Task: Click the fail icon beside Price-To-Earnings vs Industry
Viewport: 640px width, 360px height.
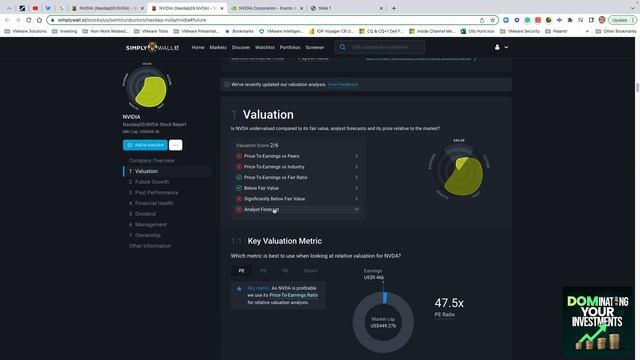Action: pos(239,167)
